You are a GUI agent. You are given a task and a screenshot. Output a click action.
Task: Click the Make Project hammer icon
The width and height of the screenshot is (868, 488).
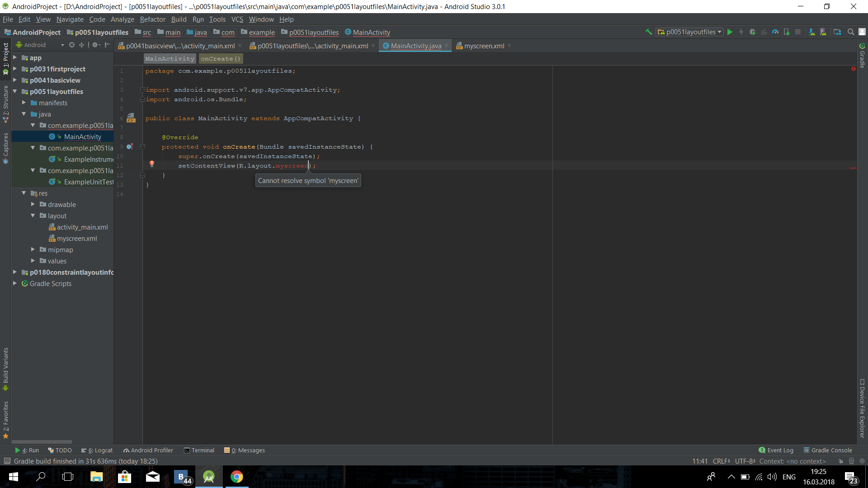click(648, 32)
